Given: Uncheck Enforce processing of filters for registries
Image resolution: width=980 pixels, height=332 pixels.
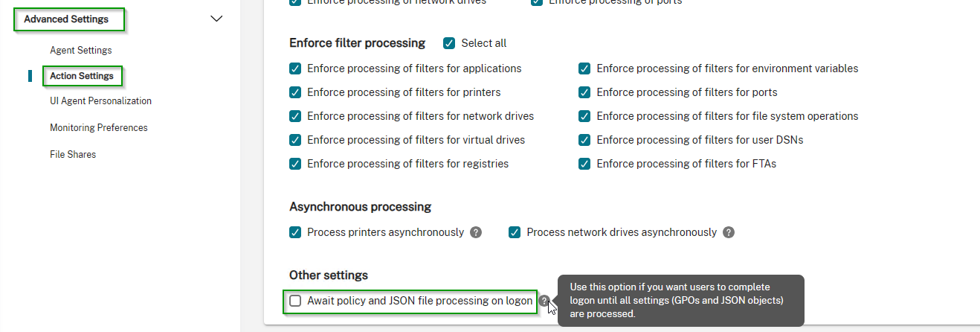Looking at the screenshot, I should (295, 164).
